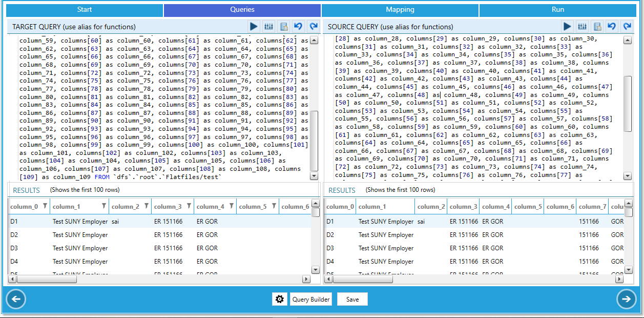Click source query scroll up arrow

click(x=628, y=40)
